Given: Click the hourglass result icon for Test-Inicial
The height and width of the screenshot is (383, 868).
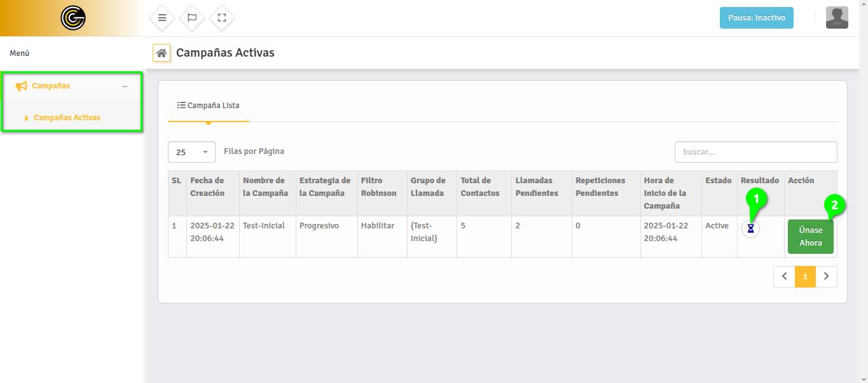Looking at the screenshot, I should click(x=750, y=228).
